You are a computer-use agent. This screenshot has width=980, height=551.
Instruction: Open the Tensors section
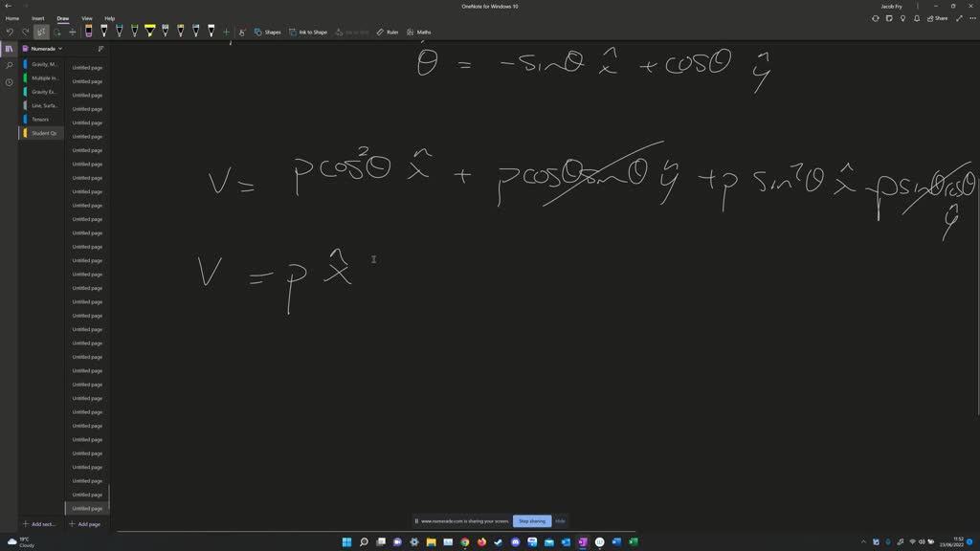click(x=43, y=120)
